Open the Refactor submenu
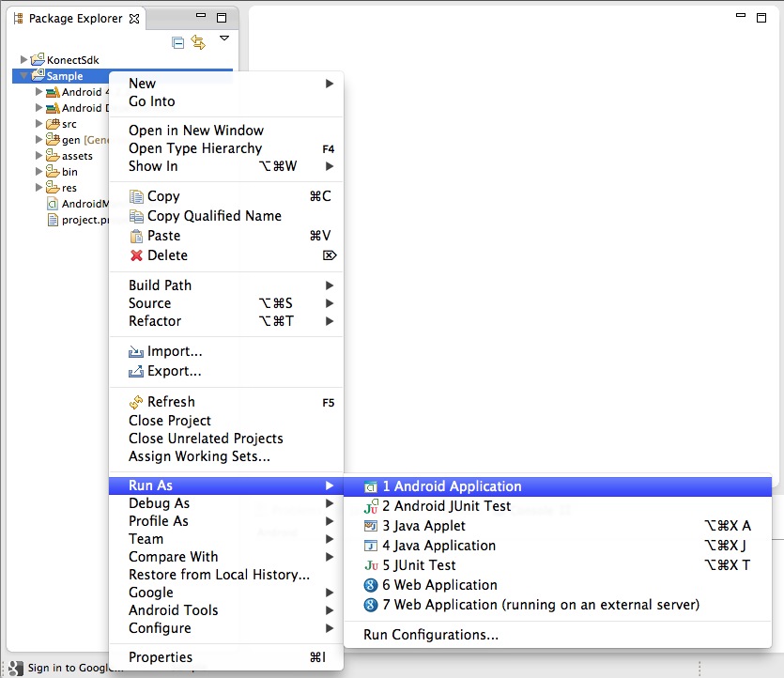784x678 pixels. coord(226,321)
